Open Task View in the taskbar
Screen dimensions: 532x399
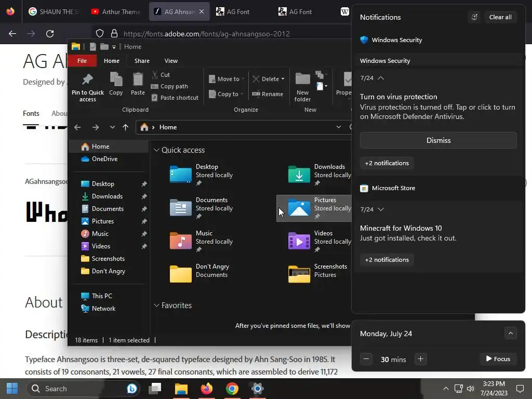click(x=155, y=389)
